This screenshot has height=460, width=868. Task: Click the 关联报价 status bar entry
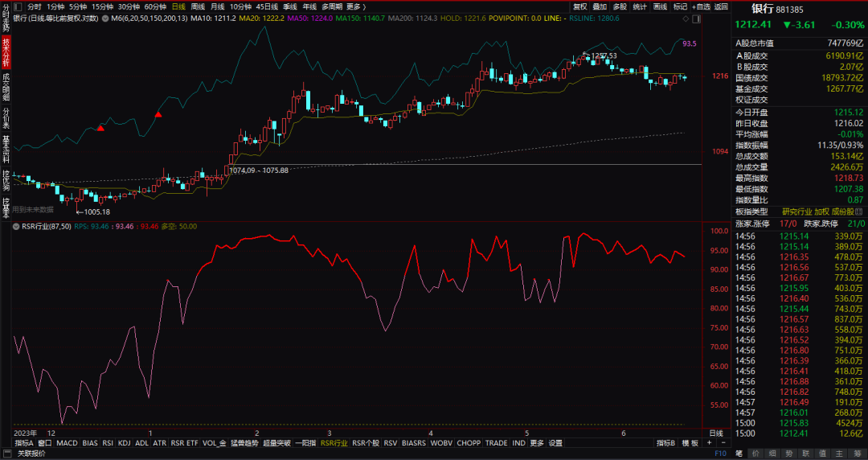[31, 454]
